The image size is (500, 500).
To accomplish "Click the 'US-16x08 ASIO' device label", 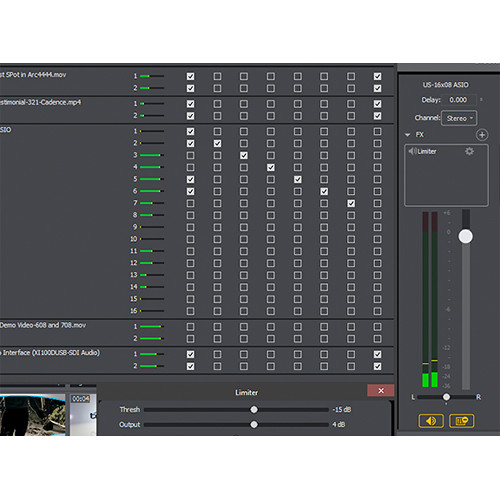I will click(445, 85).
